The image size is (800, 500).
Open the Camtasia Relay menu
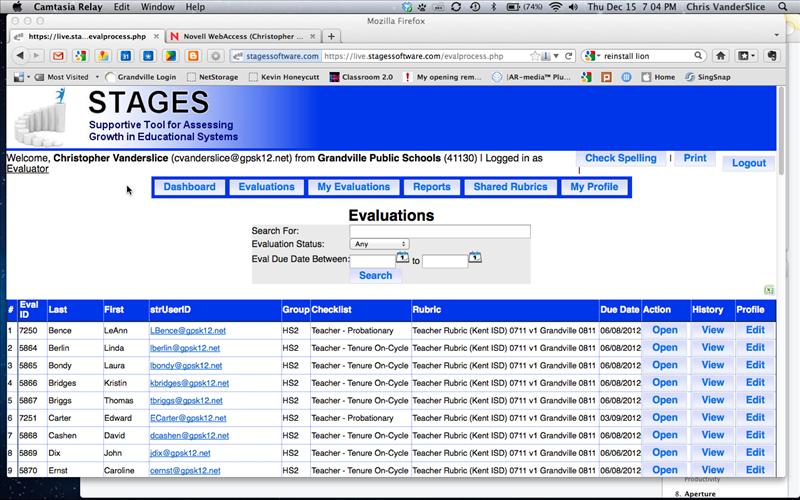tap(68, 7)
